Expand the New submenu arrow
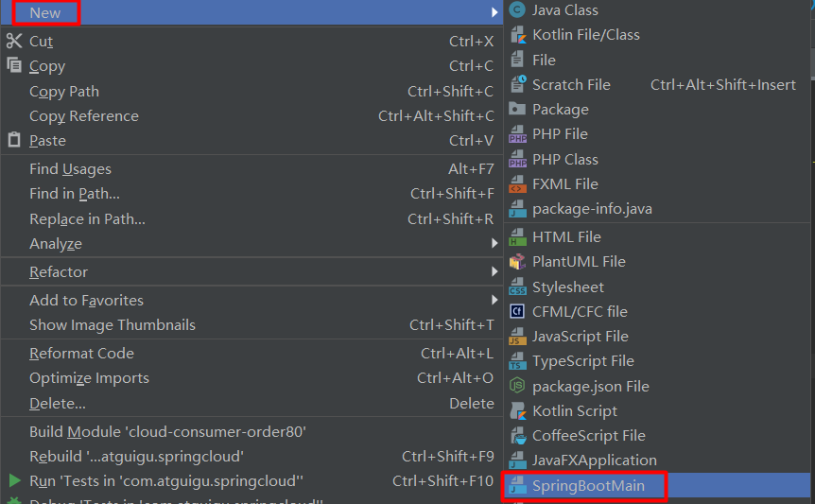This screenshot has width=815, height=504. tap(494, 12)
